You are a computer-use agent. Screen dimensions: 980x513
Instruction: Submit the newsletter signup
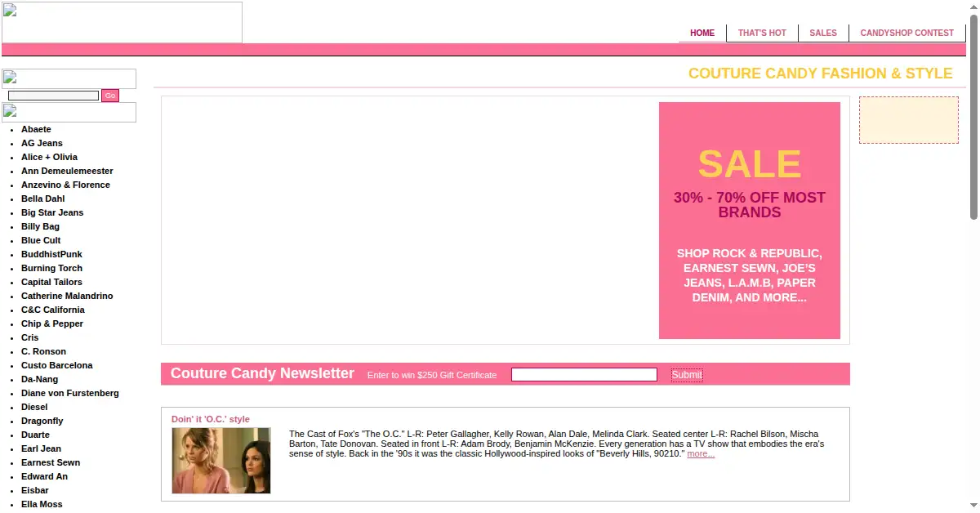click(x=687, y=375)
